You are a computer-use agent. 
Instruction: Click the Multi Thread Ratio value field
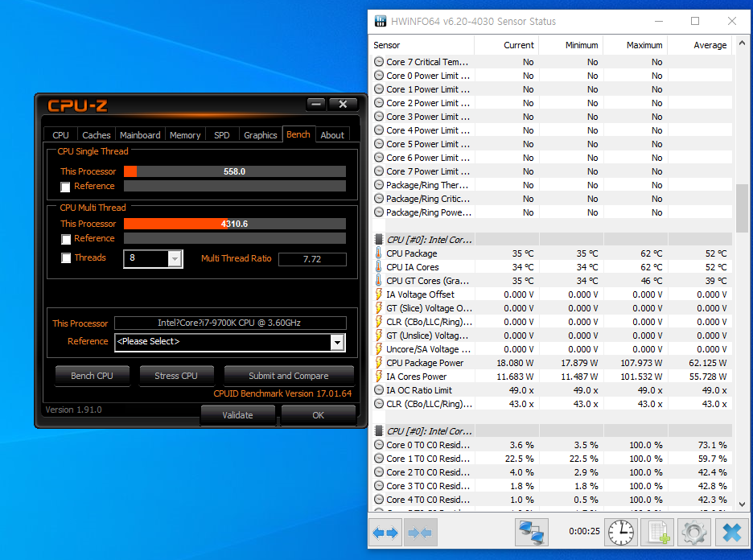pyautogui.click(x=312, y=259)
